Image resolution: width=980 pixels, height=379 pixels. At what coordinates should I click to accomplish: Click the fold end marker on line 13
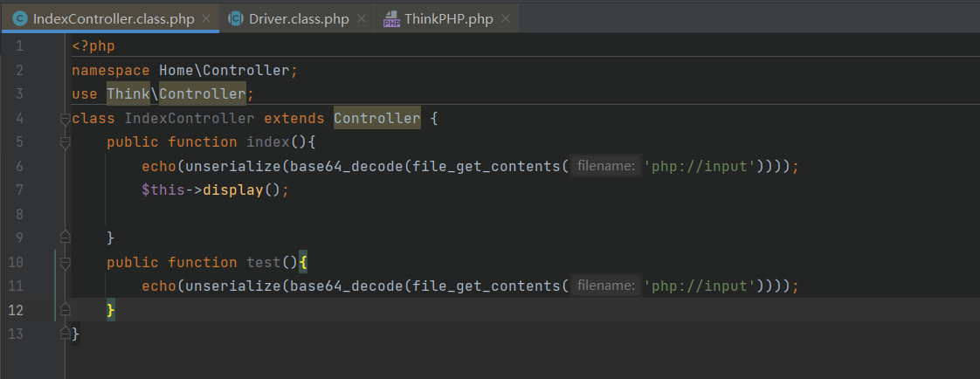pos(65,334)
